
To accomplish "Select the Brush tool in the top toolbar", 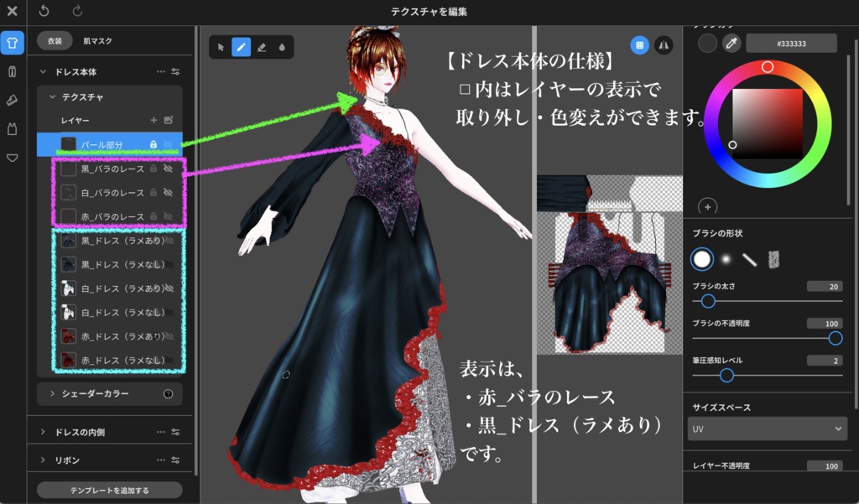I will pos(242,46).
